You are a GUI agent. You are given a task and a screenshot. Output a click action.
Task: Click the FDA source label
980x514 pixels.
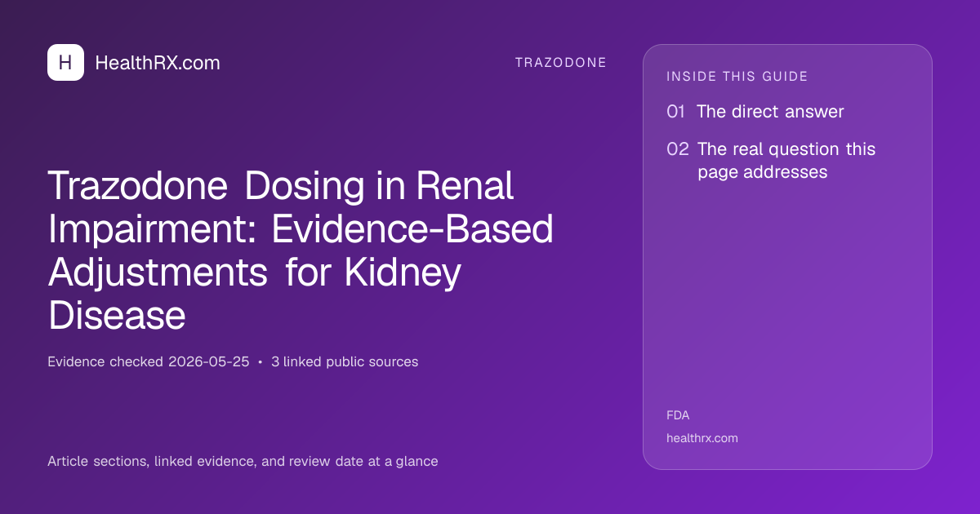tap(678, 415)
